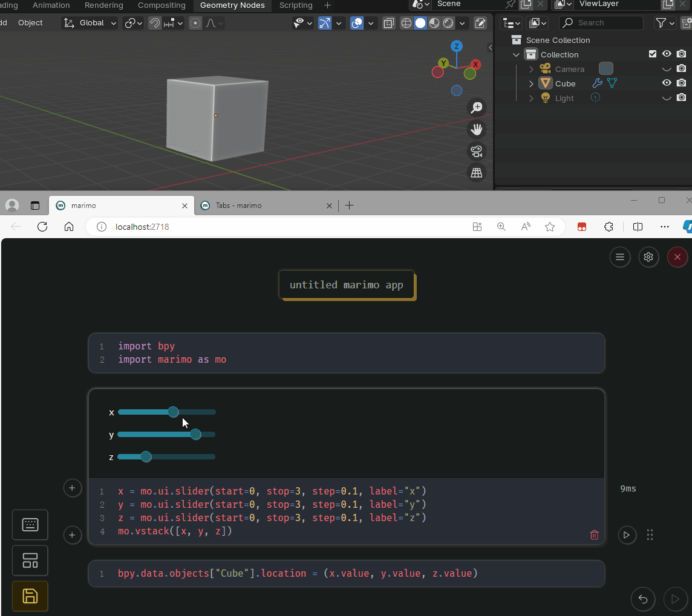
Task: Open the Object menu in Blender viewport
Action: click(30, 23)
